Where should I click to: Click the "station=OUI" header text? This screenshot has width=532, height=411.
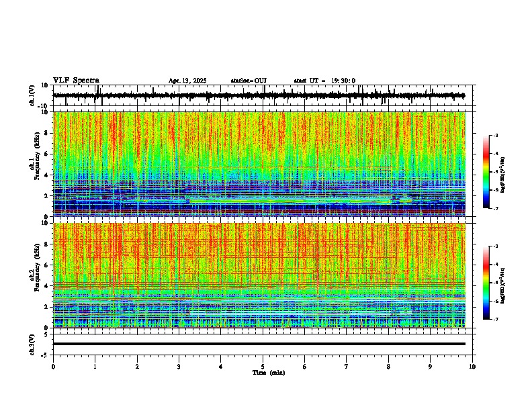pos(249,81)
